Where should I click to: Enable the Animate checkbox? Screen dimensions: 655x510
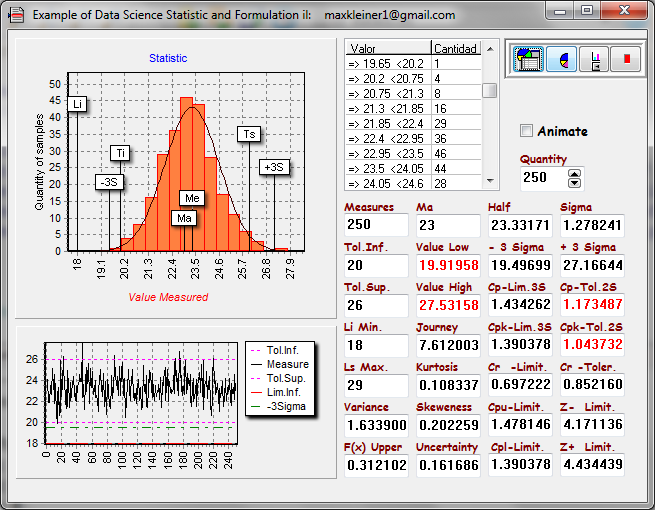click(x=527, y=131)
